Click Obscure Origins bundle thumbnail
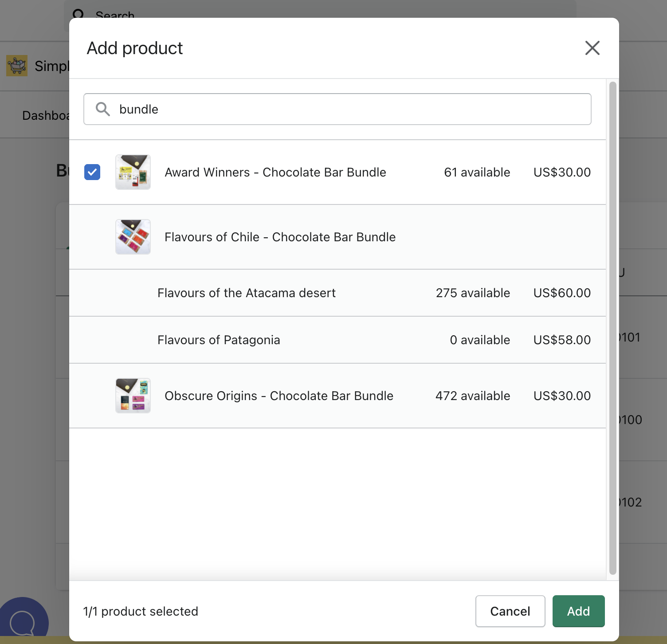Viewport: 667px width, 644px height. [x=133, y=396]
